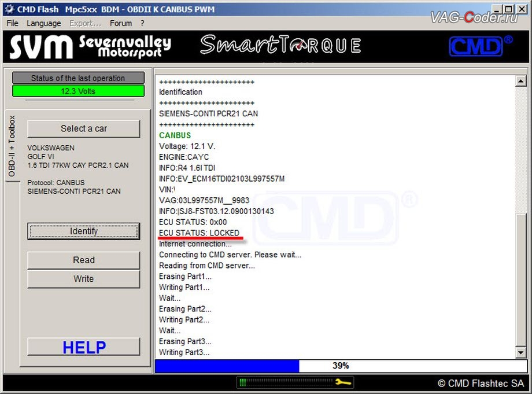Click the log scrollbar up arrow
Screen dimensions: 532x394
[x=521, y=81]
